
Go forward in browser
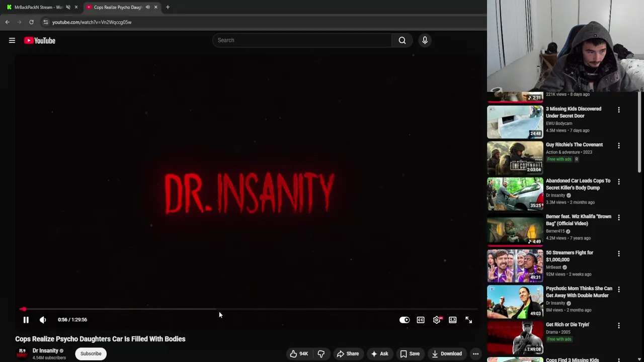(19, 22)
